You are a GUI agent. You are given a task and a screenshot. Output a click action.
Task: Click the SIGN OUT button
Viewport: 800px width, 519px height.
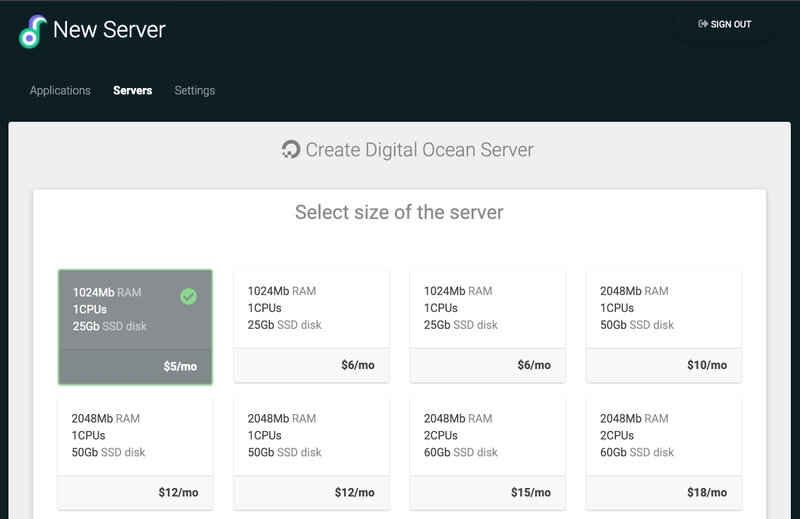[725, 24]
